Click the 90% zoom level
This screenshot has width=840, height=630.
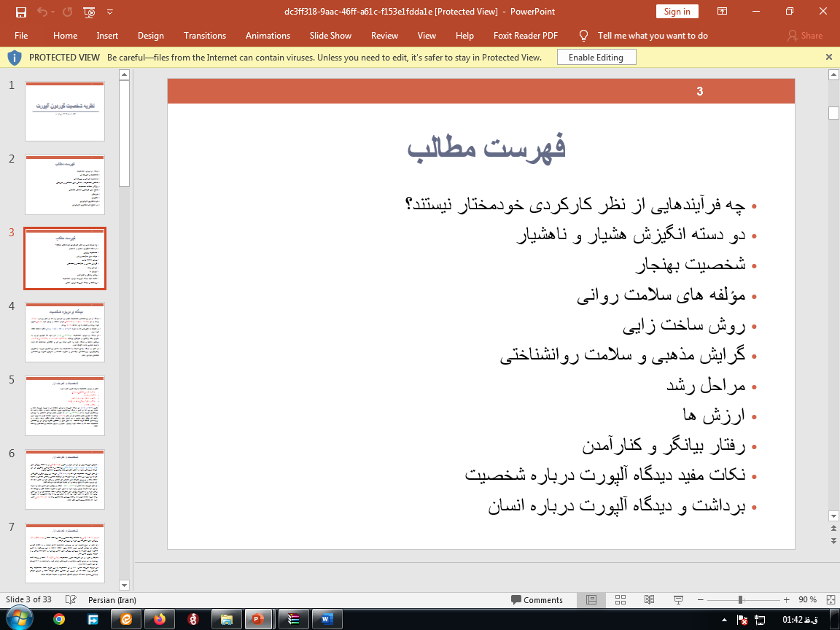click(x=807, y=600)
